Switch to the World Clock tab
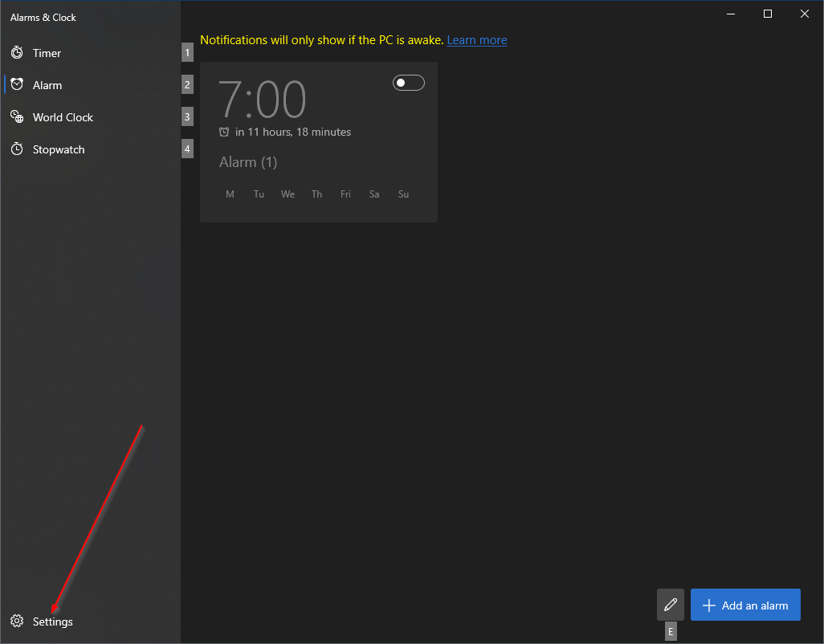Viewport: 824px width, 644px height. [x=64, y=116]
